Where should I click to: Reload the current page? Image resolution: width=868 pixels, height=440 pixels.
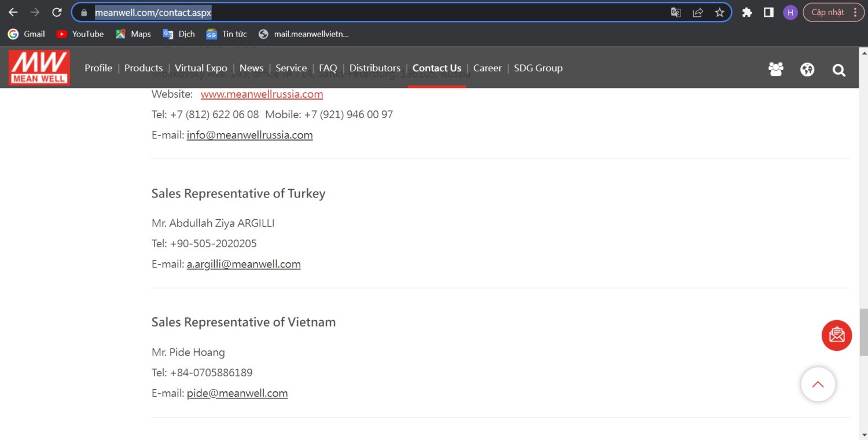tap(57, 12)
